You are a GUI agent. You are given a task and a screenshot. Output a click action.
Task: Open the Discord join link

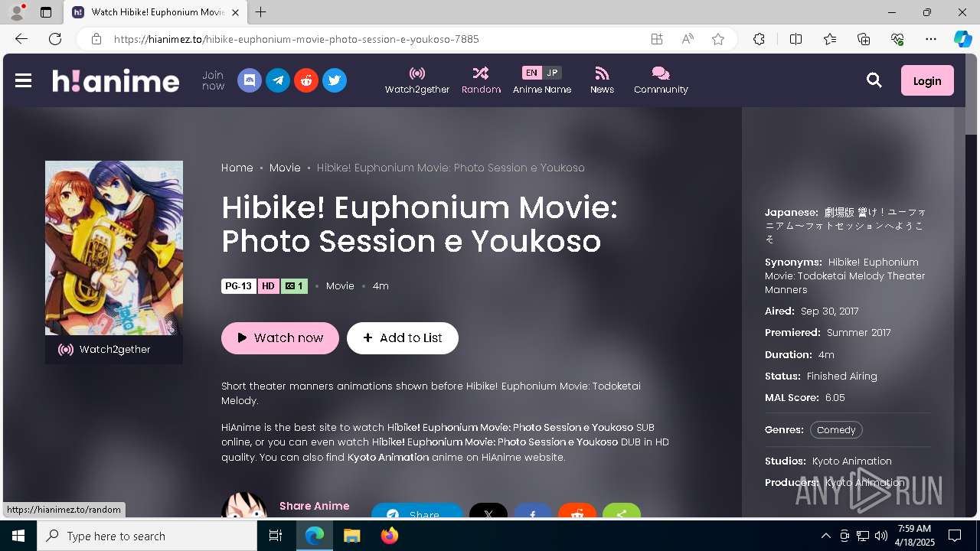coord(250,80)
